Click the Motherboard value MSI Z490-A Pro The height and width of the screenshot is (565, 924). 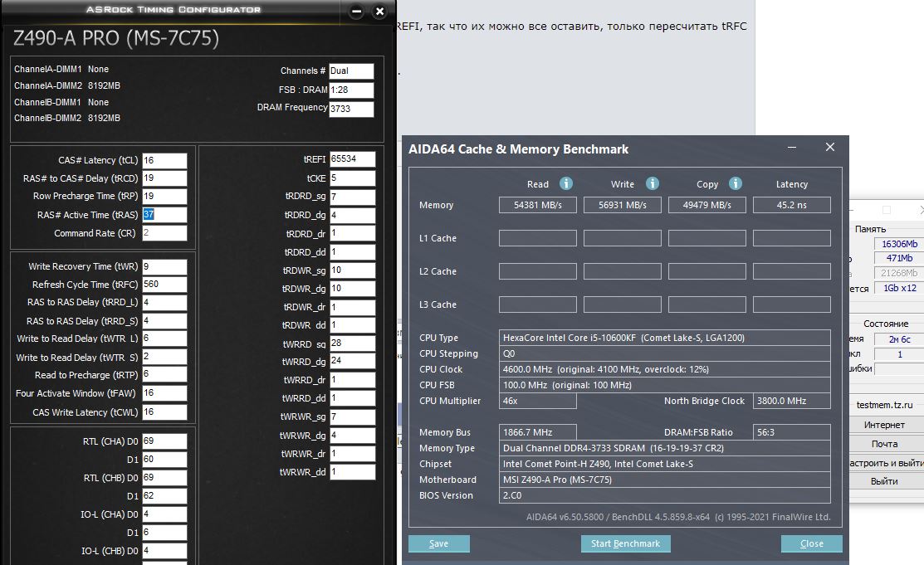665,480
